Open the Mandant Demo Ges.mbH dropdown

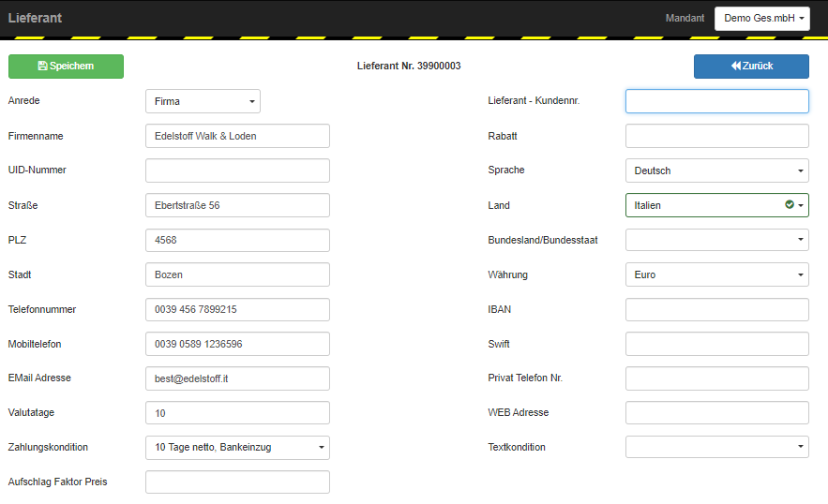[x=762, y=19]
